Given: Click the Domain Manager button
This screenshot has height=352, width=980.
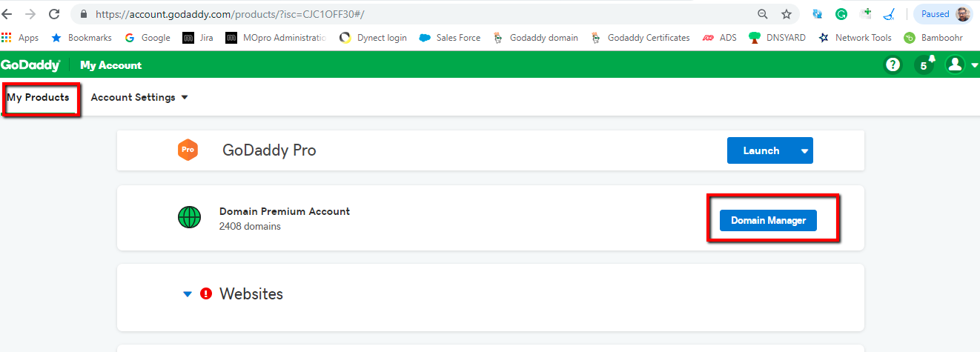Looking at the screenshot, I should 768,220.
